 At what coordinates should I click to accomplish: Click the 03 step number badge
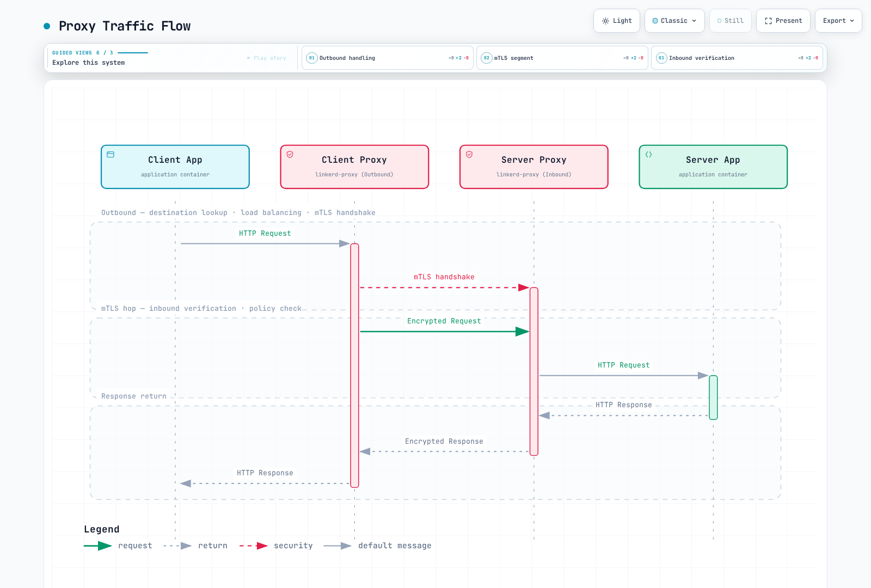[x=661, y=58]
